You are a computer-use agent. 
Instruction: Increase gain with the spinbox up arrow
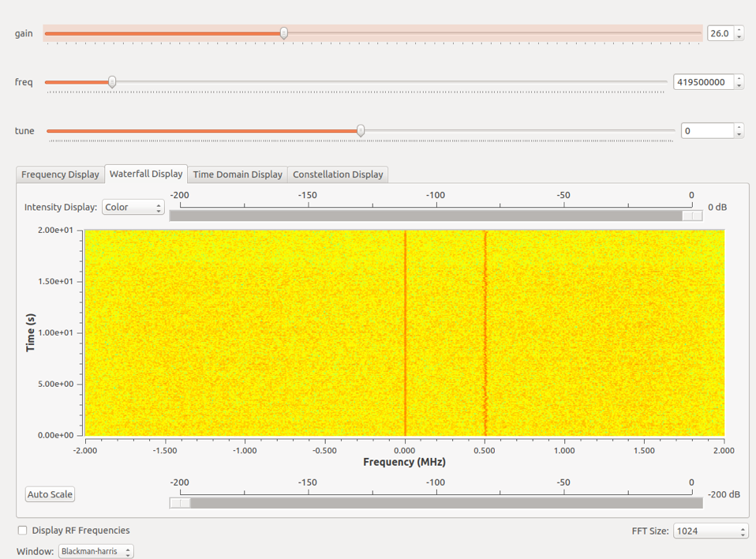point(739,29)
